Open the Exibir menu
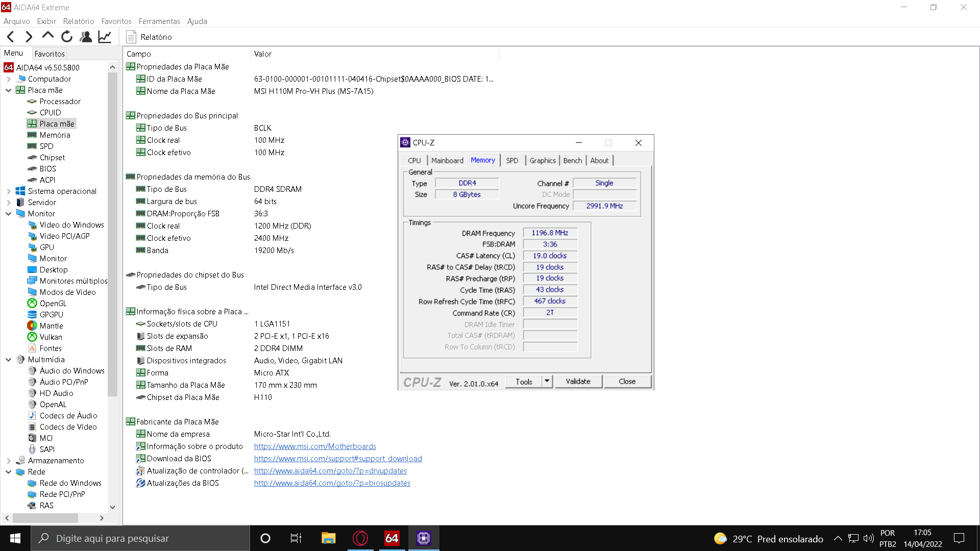 46,21
